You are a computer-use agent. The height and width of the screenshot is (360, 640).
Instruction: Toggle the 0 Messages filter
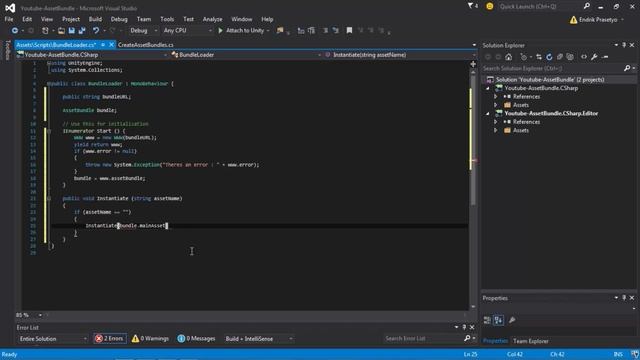click(x=196, y=338)
